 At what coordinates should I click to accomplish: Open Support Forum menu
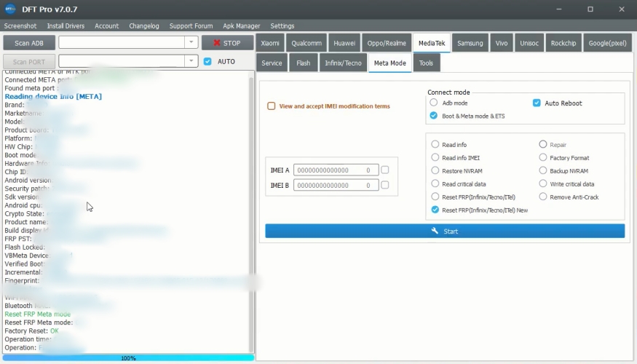click(191, 25)
